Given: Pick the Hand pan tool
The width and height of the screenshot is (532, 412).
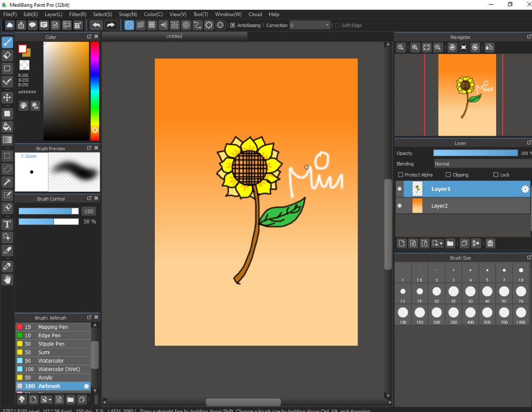Looking at the screenshot, I should click(7, 280).
